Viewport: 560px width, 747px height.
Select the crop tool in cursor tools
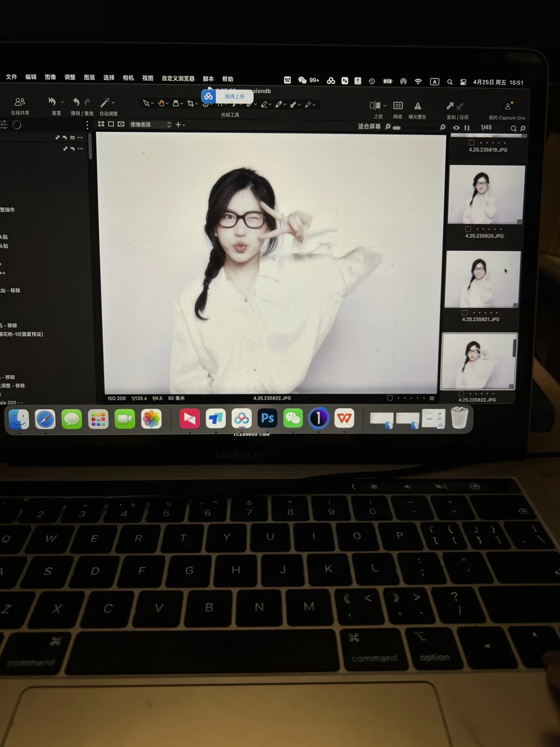click(x=190, y=104)
